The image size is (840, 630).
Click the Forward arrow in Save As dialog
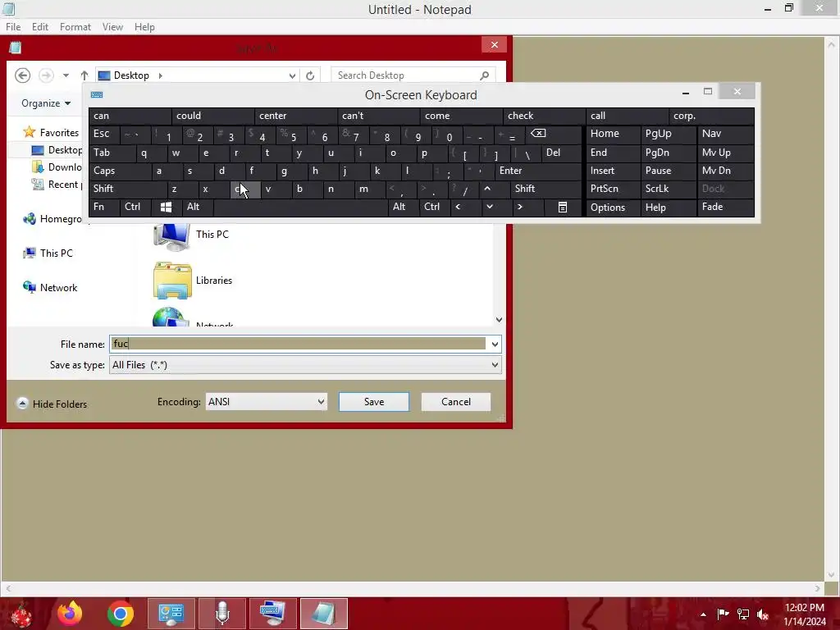[x=46, y=75]
